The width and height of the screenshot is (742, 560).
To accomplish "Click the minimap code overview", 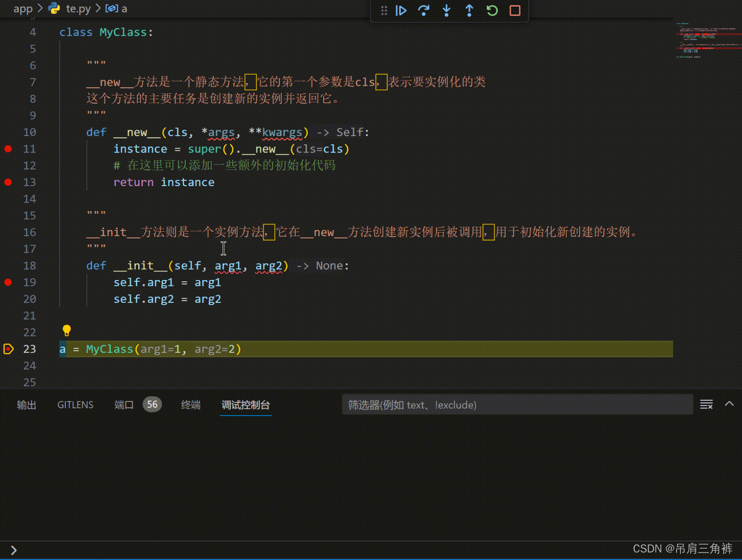I will (x=707, y=41).
